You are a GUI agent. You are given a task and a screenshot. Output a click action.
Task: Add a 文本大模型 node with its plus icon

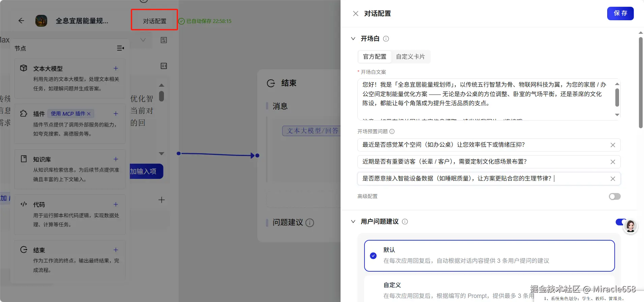[116, 68]
